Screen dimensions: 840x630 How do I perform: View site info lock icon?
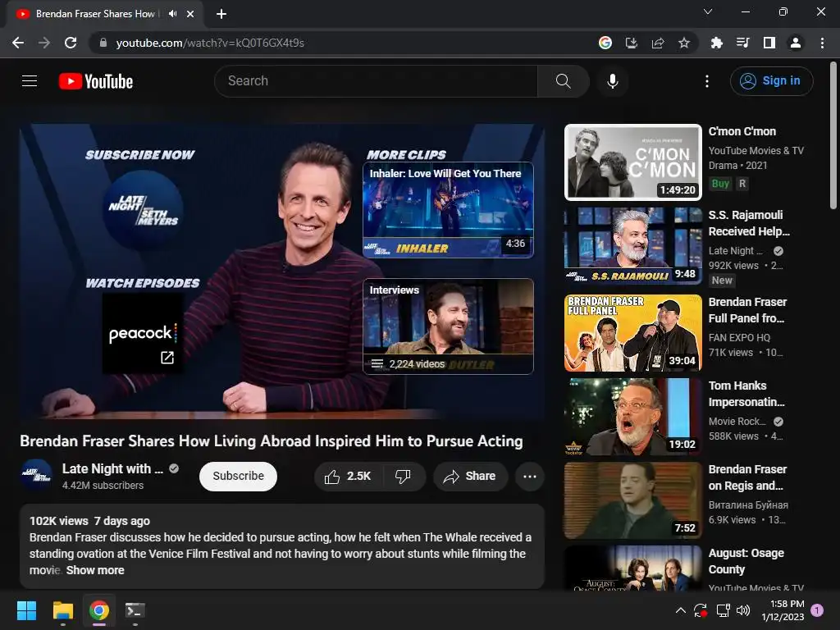coord(103,43)
